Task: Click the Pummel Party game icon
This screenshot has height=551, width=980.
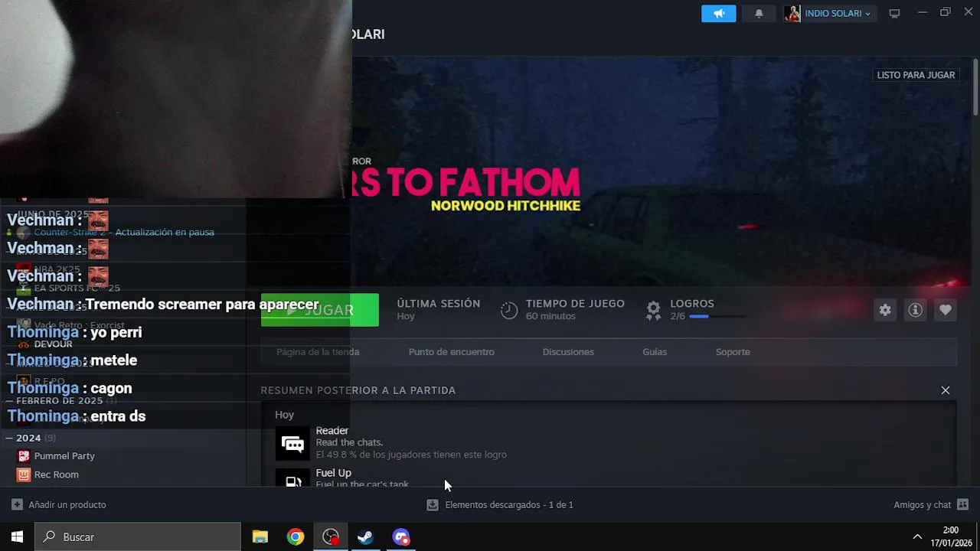Action: [x=24, y=456]
